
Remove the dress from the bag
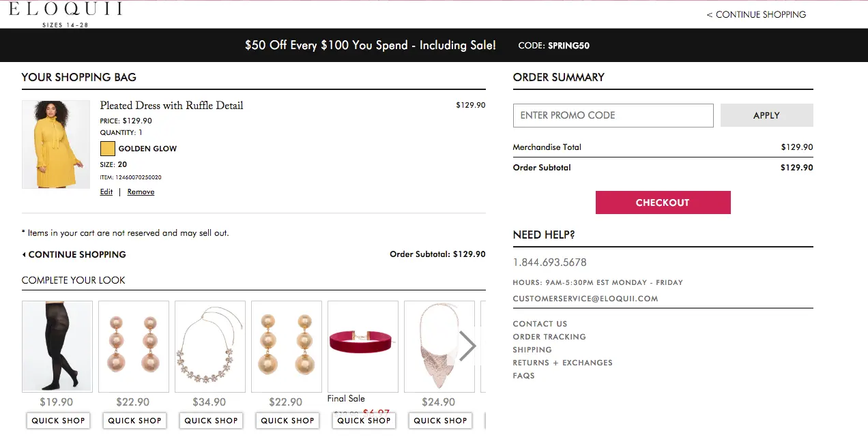141,192
